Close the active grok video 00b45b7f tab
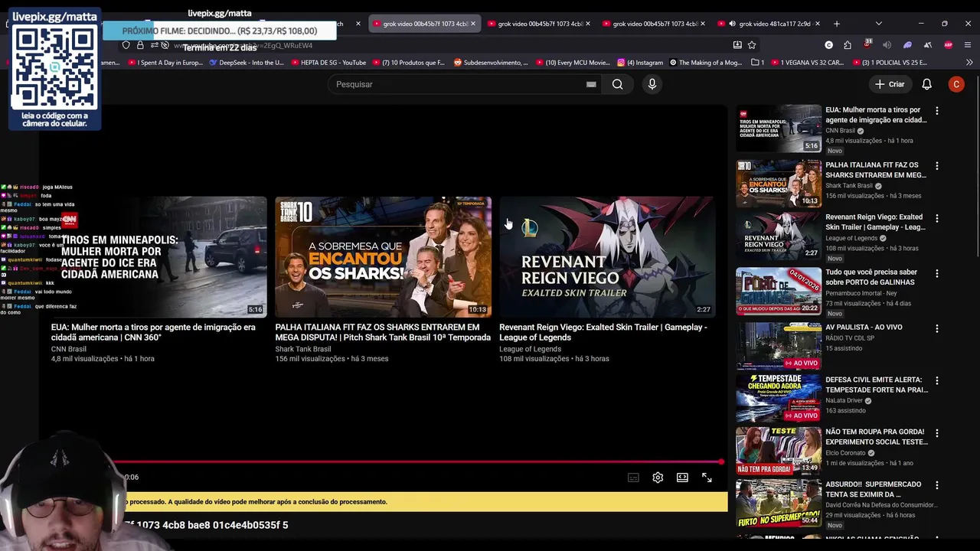This screenshot has width=980, height=551. (472, 24)
